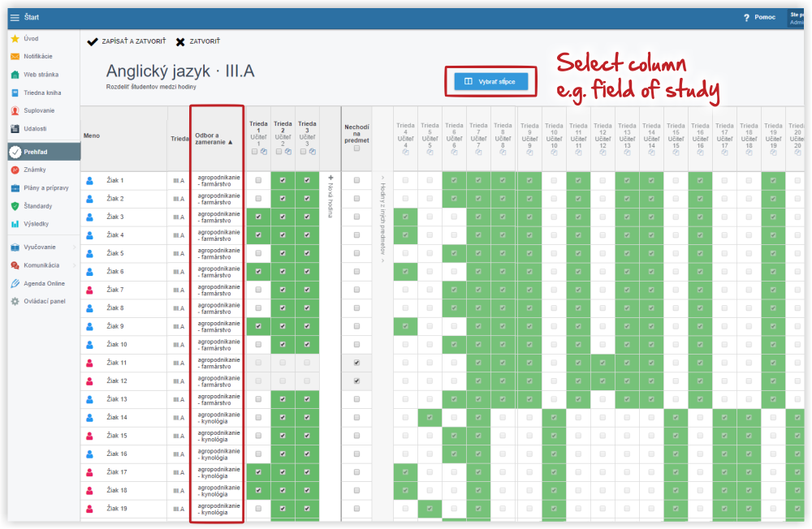Click copy icon under Trieda 1 header

264,152
